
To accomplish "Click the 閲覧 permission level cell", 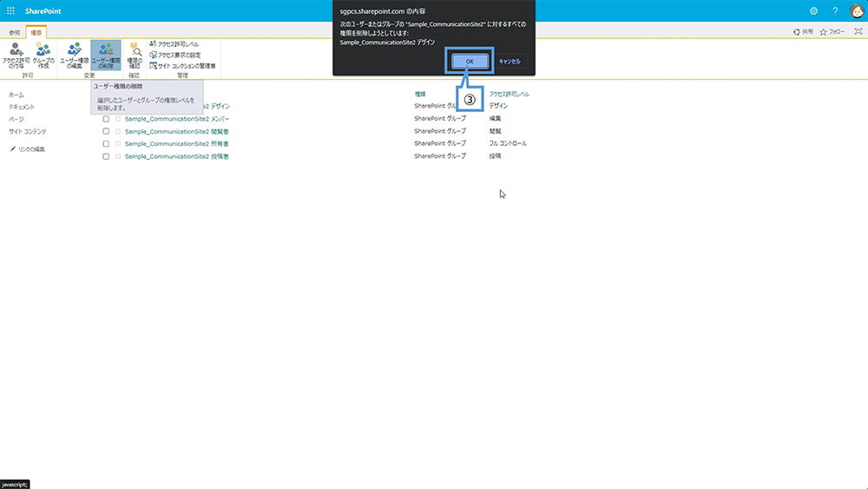I will click(x=495, y=130).
